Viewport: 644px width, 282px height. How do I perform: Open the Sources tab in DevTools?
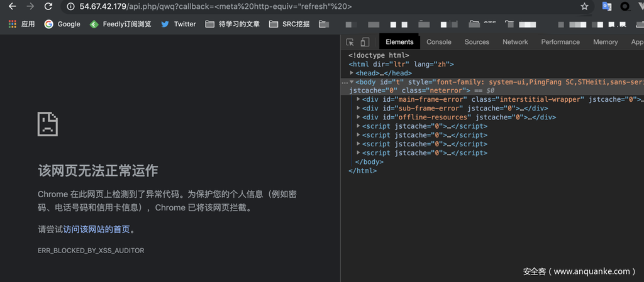(x=477, y=42)
